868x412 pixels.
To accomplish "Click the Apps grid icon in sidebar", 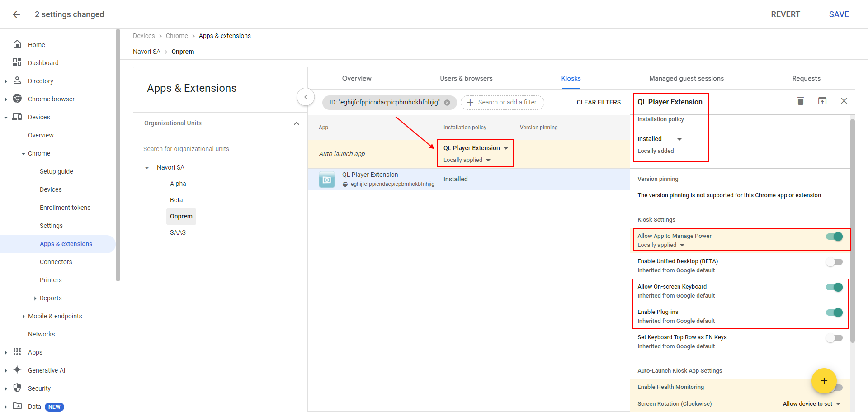I will 17,352.
